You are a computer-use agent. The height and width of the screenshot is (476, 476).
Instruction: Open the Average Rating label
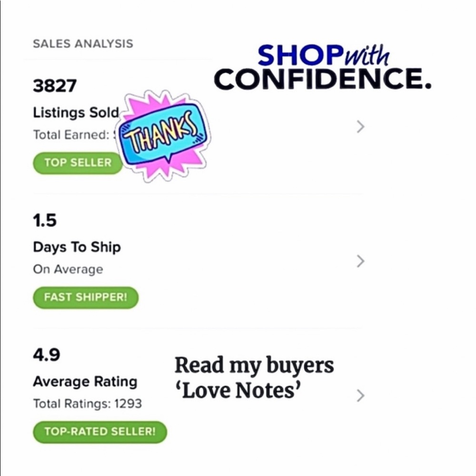tap(85, 382)
